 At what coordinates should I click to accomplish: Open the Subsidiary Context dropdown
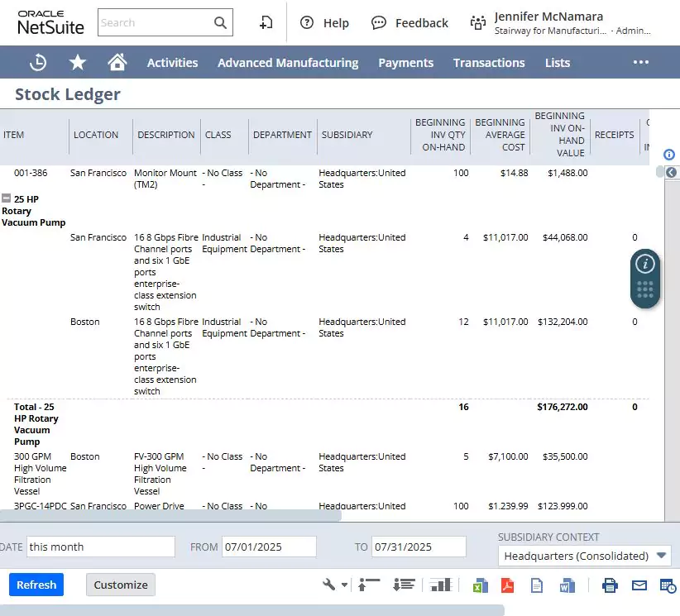(x=585, y=556)
